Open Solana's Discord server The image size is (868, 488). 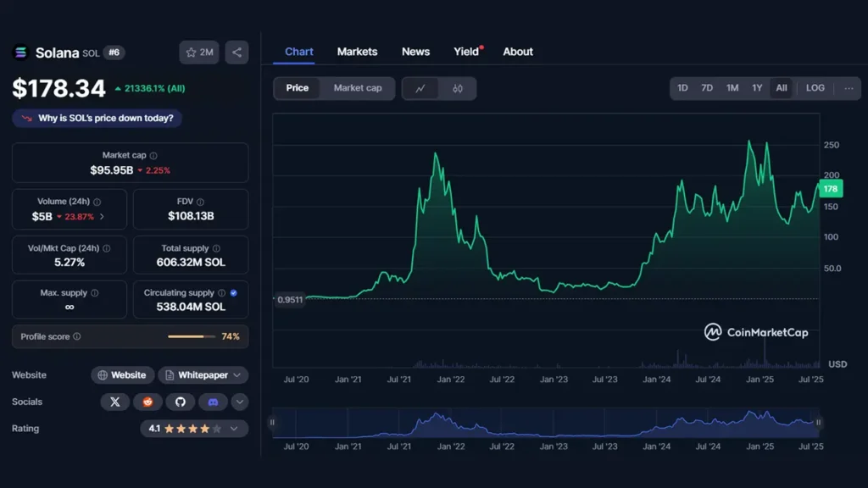tap(213, 402)
